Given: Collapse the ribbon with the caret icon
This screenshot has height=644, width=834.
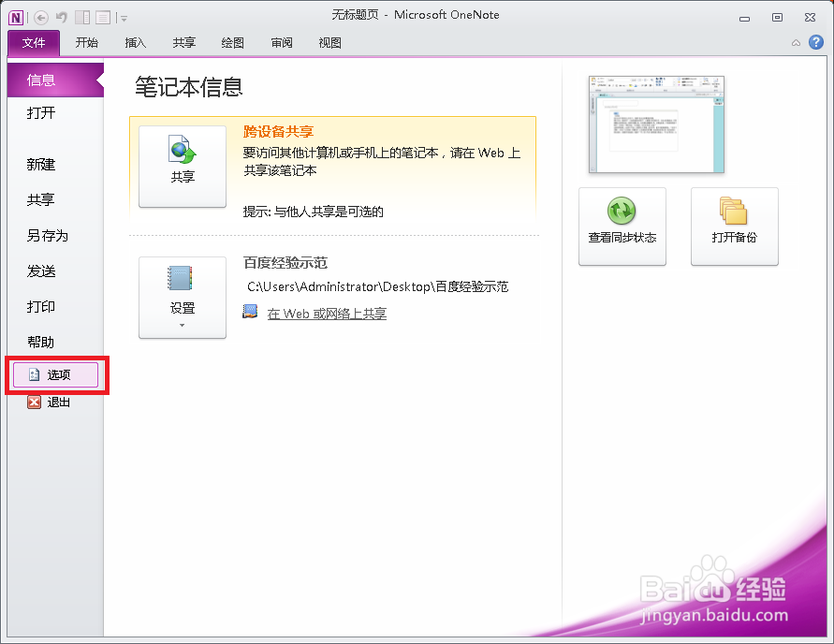Looking at the screenshot, I should (x=796, y=42).
